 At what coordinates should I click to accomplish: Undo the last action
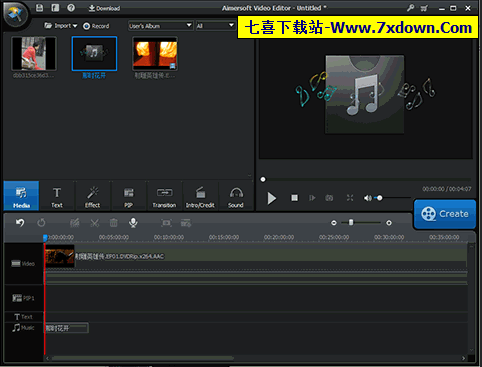point(20,222)
